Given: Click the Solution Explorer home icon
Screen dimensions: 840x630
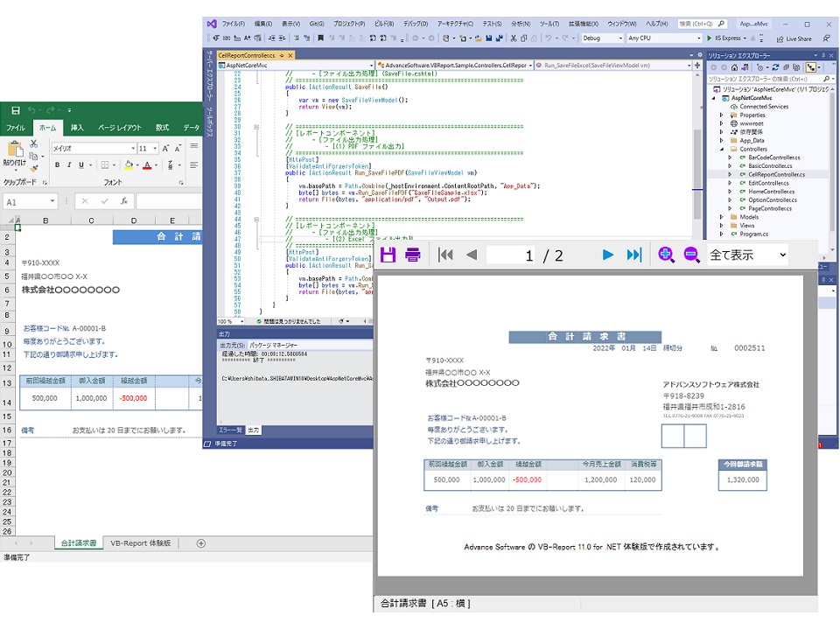Looking at the screenshot, I should pyautogui.click(x=734, y=67).
